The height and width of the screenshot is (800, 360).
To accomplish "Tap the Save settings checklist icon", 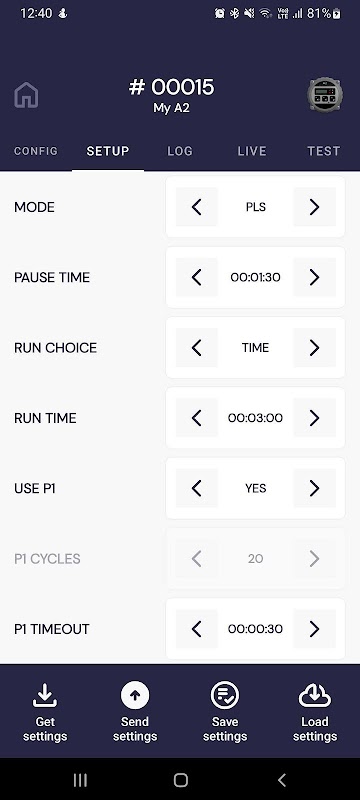I will 225,695.
